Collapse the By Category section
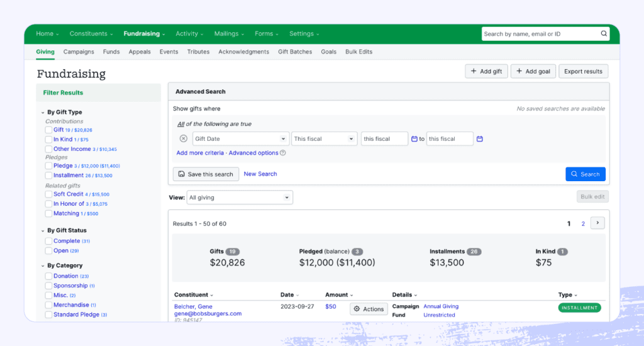Viewport: 644px width, 346px height. tap(43, 265)
